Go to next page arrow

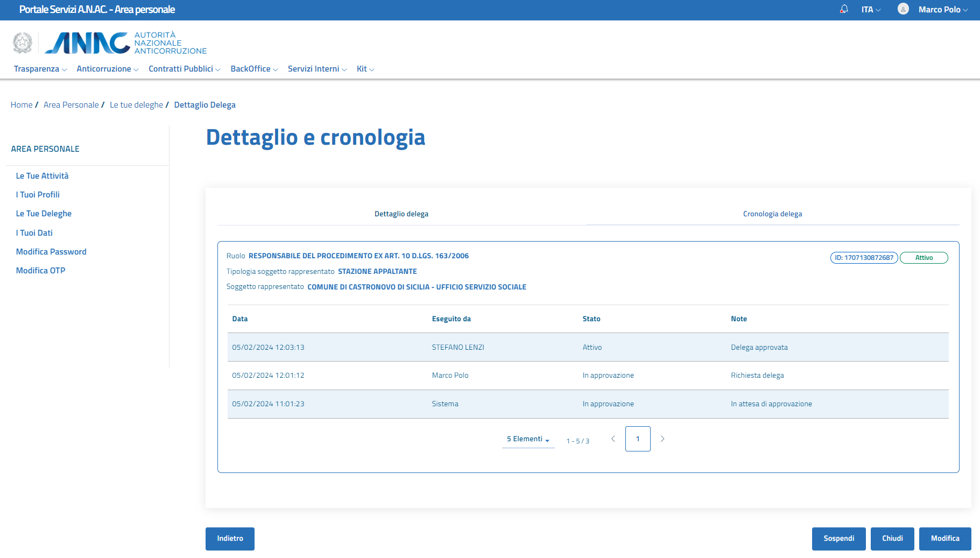point(662,439)
